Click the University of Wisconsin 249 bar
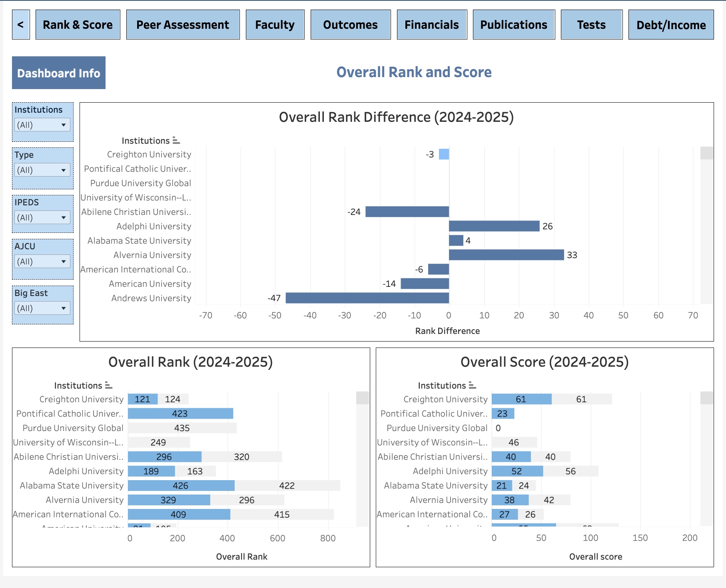 159,442
